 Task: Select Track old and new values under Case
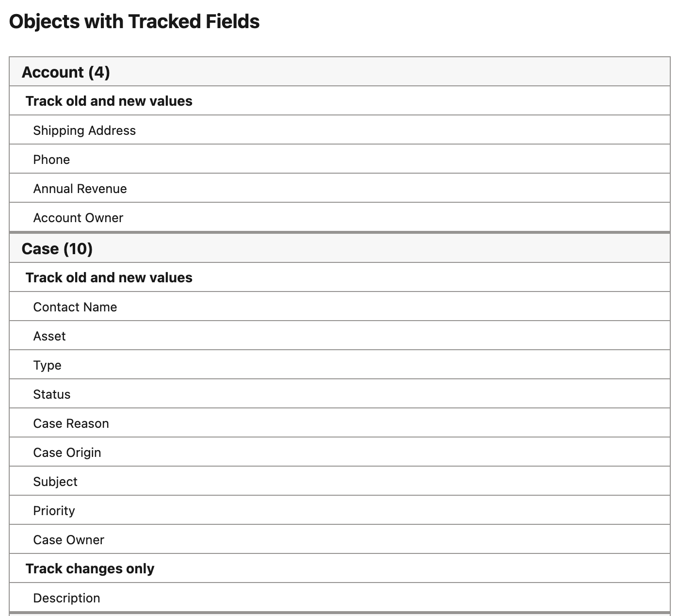pyautogui.click(x=109, y=277)
